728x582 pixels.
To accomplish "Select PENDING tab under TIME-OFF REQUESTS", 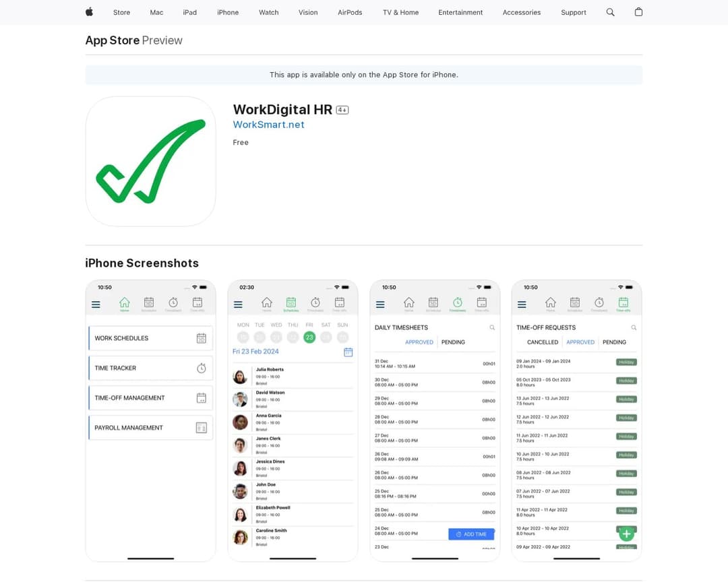I will coord(614,342).
